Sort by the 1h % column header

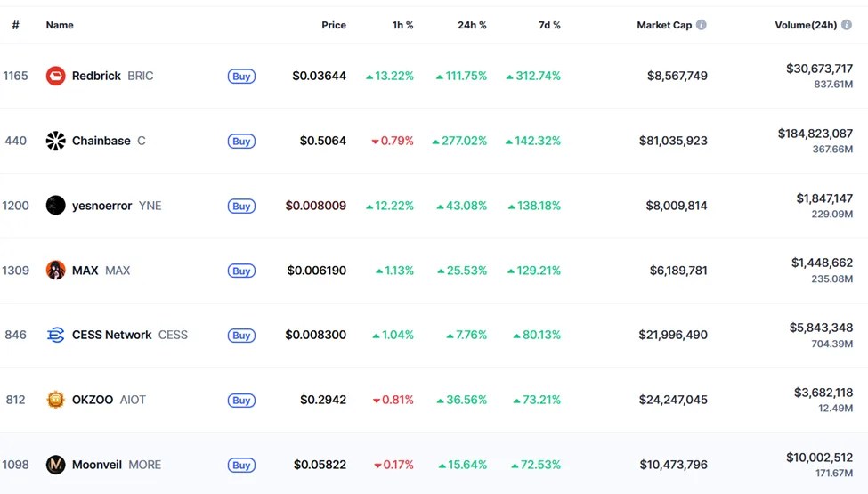point(402,25)
